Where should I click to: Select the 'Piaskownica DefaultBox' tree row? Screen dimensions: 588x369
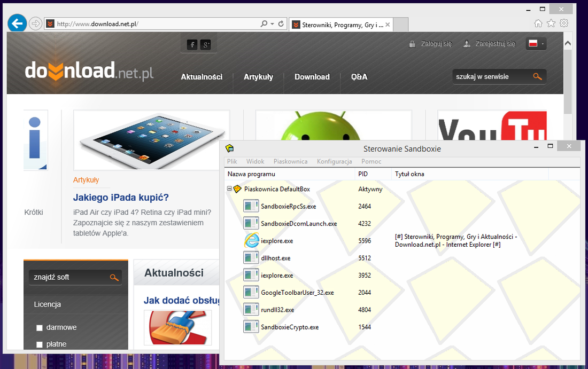point(277,189)
